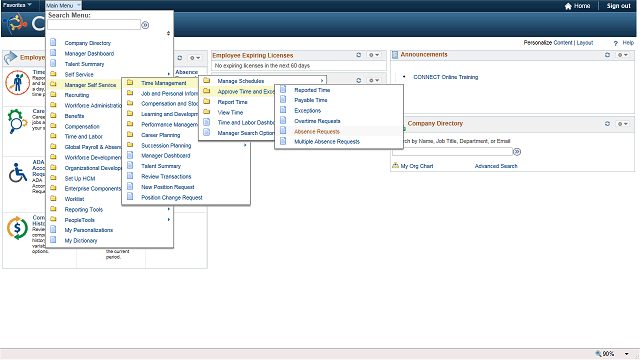Click page icon beside Company Directory menu item
Viewport: 640px width, 360px height.
(x=53, y=42)
